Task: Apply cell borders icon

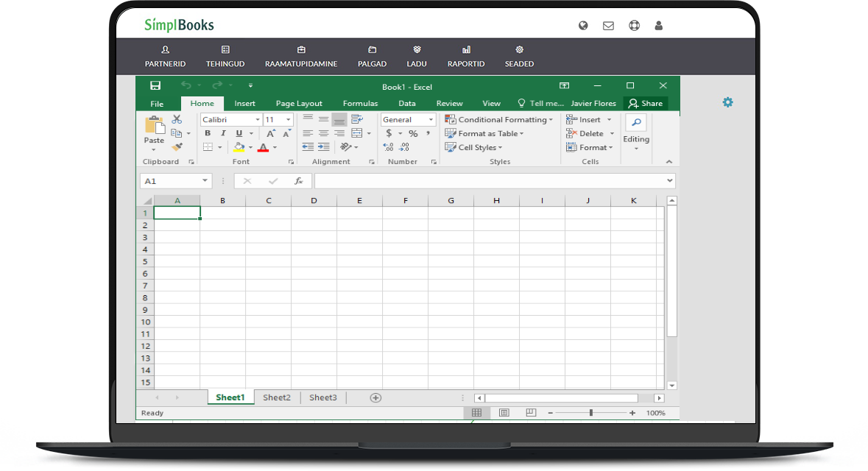Action: tap(208, 147)
